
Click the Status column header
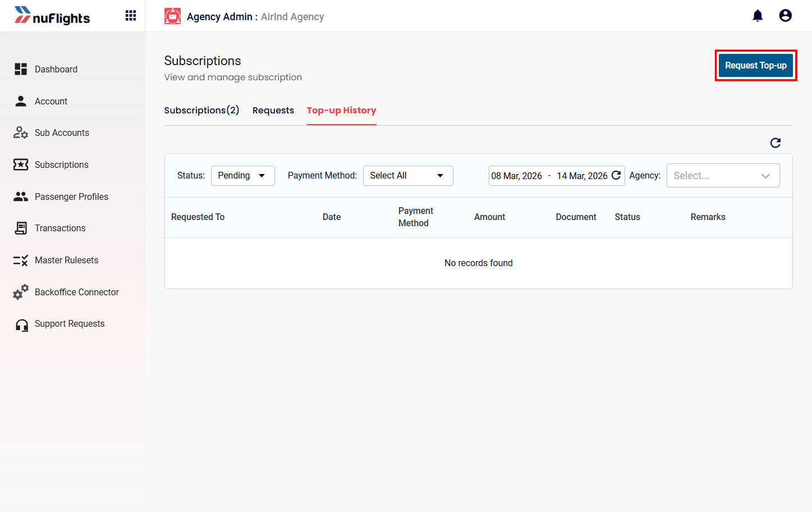click(627, 217)
